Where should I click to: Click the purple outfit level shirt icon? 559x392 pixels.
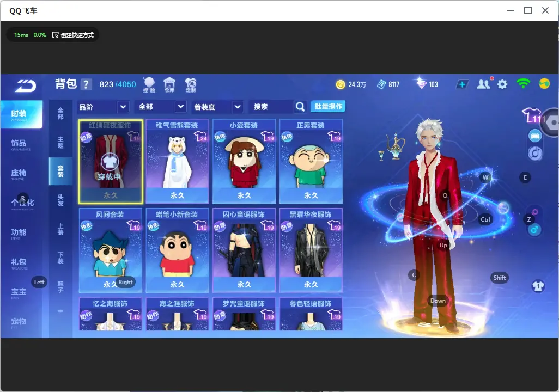point(532,115)
